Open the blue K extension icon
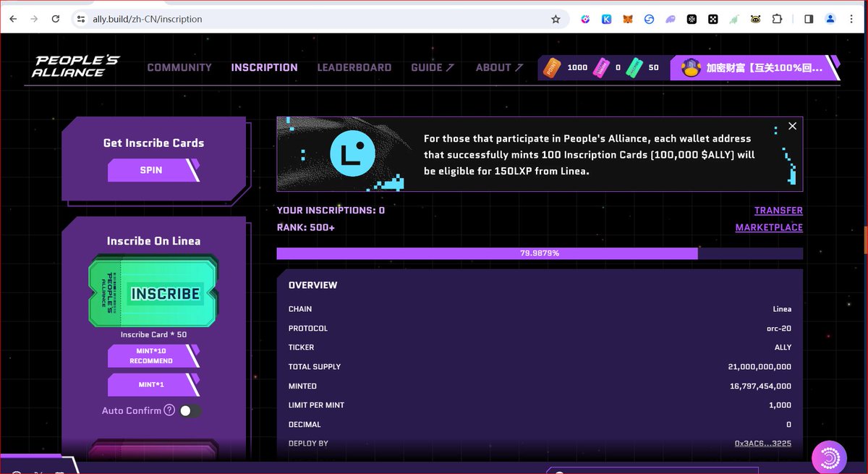 click(606, 20)
